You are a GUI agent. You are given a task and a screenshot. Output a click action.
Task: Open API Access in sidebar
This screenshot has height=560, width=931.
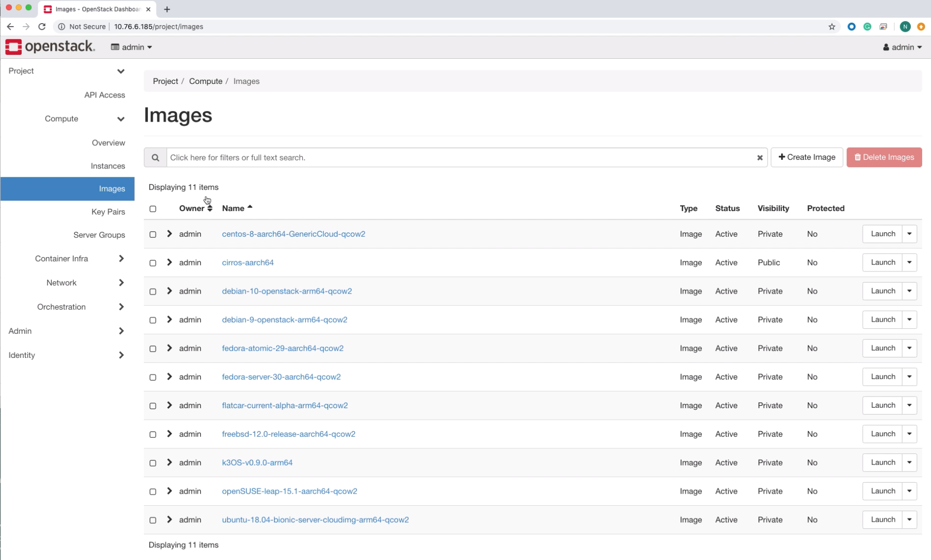tap(105, 95)
